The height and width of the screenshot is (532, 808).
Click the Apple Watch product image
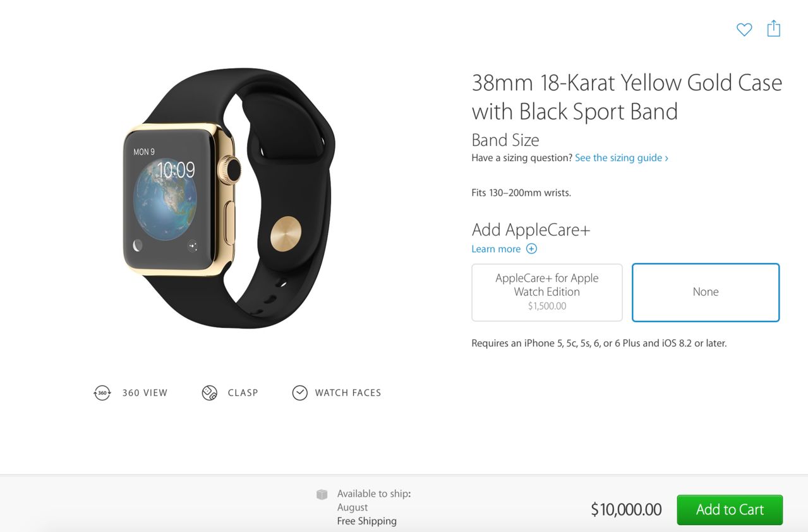(229, 198)
